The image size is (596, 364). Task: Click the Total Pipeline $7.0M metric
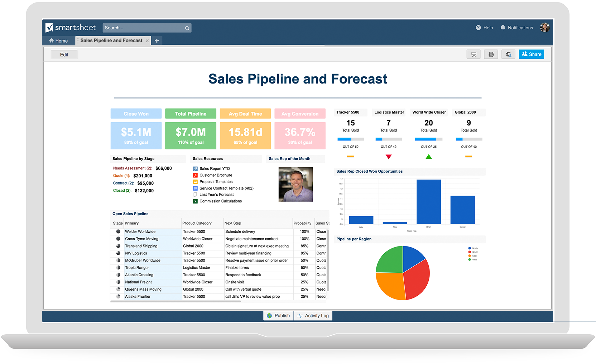[191, 135]
